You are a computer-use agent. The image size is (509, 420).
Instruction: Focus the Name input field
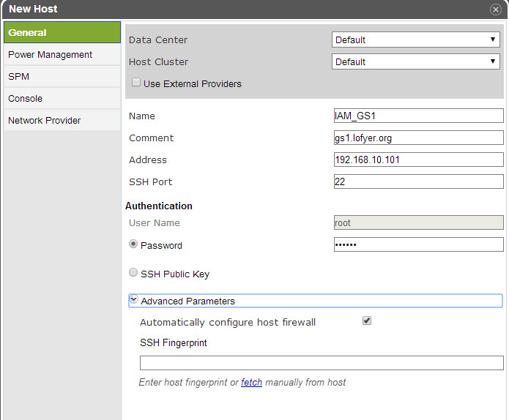(419, 116)
